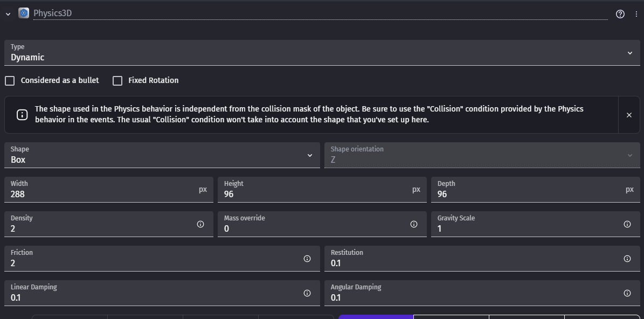Dismiss the collision mask info message
644x319 pixels.
(x=629, y=115)
